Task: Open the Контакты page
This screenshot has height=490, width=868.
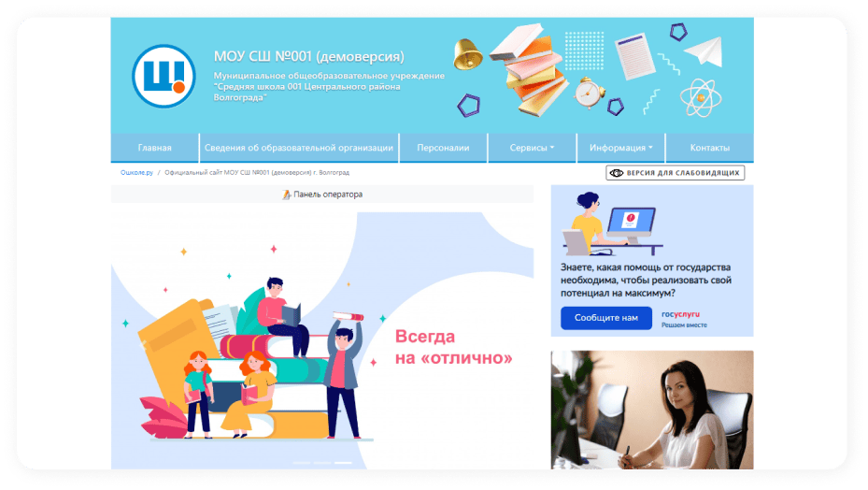Action: click(x=709, y=148)
